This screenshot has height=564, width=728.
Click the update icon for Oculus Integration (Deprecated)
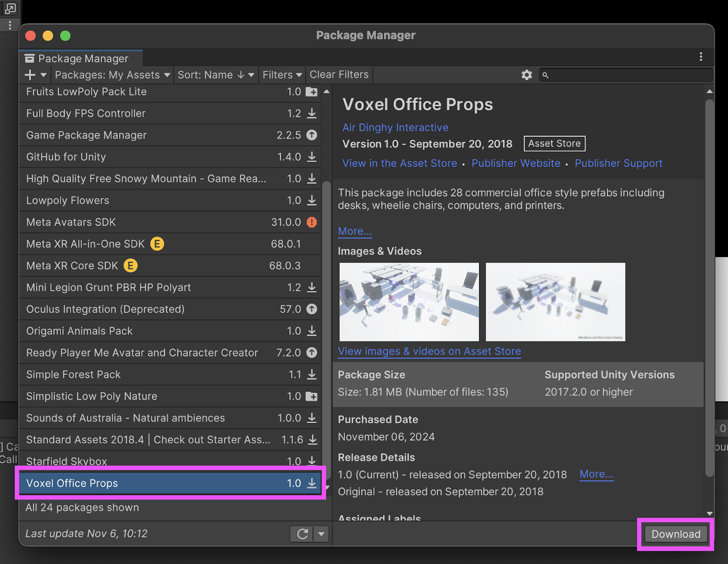pos(312,309)
